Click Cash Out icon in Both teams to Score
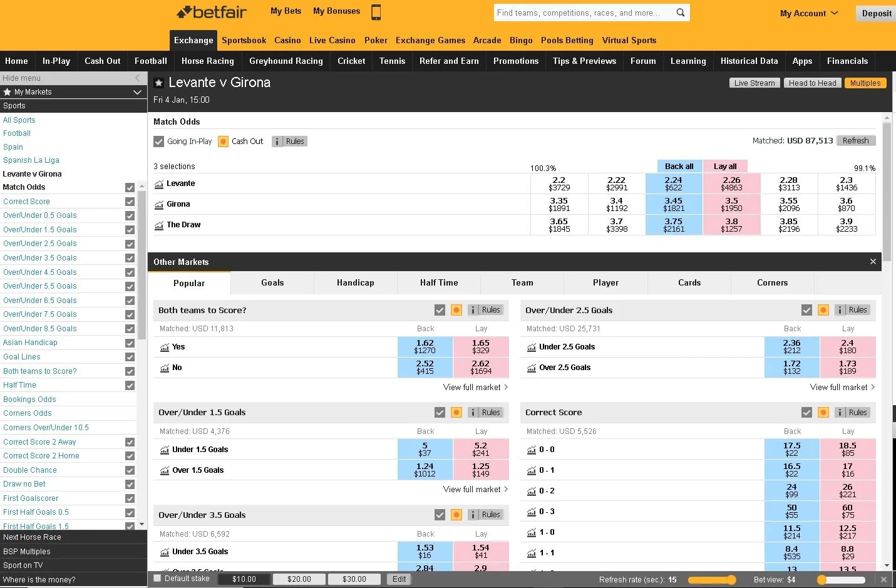 tap(456, 310)
